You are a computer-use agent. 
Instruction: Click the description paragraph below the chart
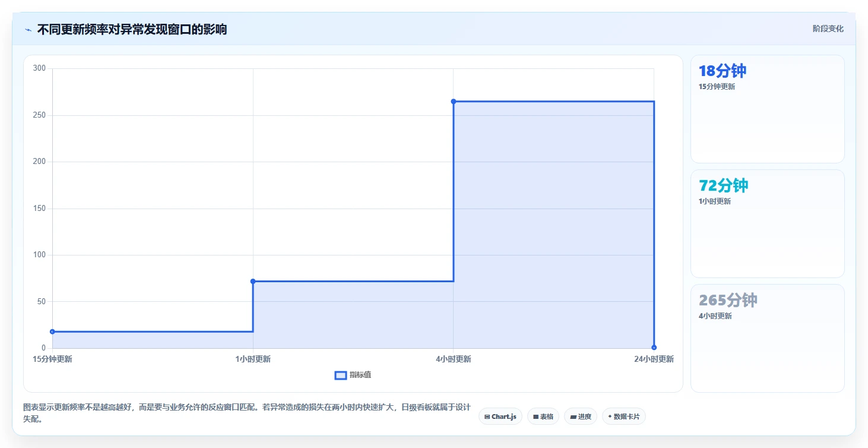click(247, 413)
